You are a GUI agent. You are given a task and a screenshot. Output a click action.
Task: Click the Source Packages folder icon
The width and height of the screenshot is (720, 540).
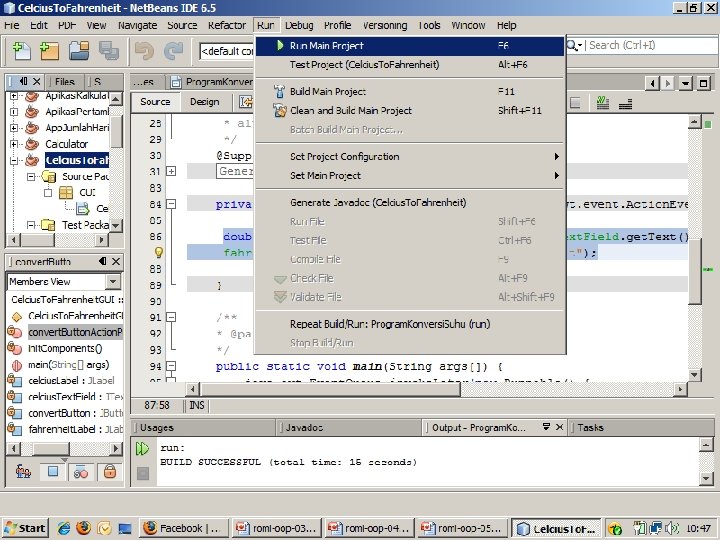pos(49,176)
